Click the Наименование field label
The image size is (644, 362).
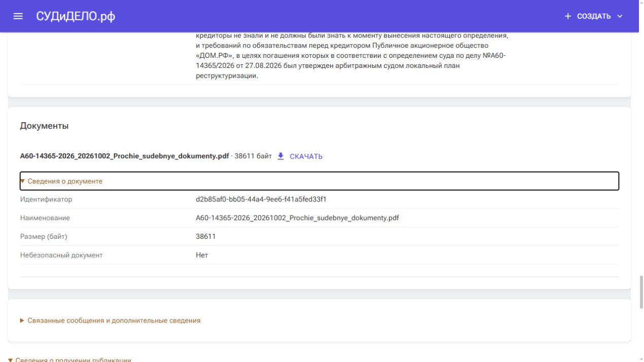tap(45, 218)
